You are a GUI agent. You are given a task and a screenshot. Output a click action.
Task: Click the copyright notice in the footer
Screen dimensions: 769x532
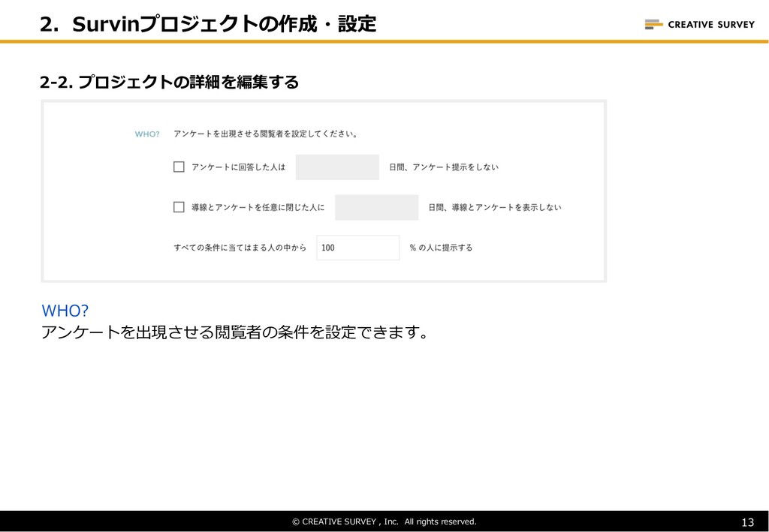click(x=384, y=521)
